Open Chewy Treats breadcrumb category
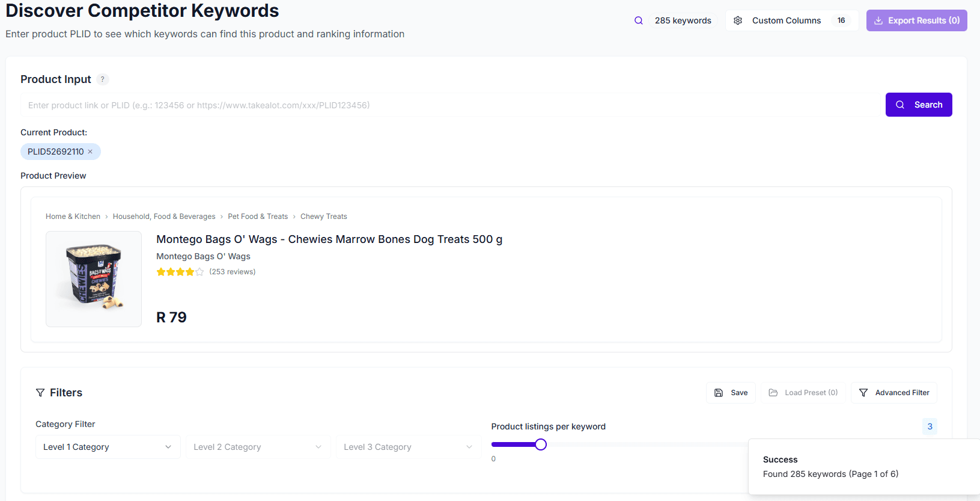Screen dimensions: 980x501 [x=323, y=217]
